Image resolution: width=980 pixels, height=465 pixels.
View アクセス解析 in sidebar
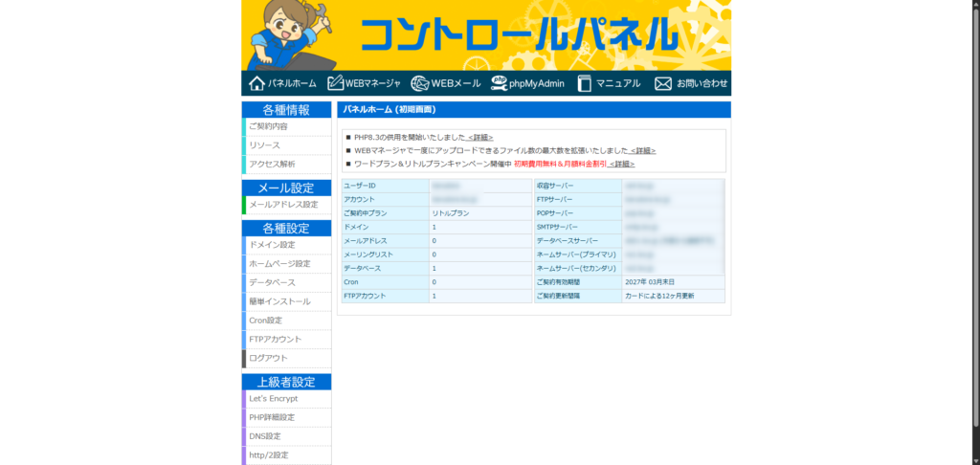pyautogui.click(x=287, y=165)
